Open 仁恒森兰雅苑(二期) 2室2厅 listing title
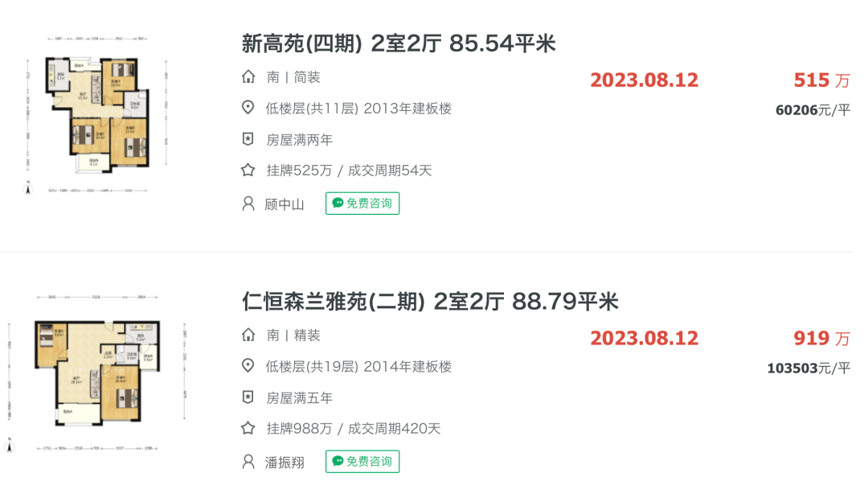This screenshot has width=868, height=502. [429, 302]
